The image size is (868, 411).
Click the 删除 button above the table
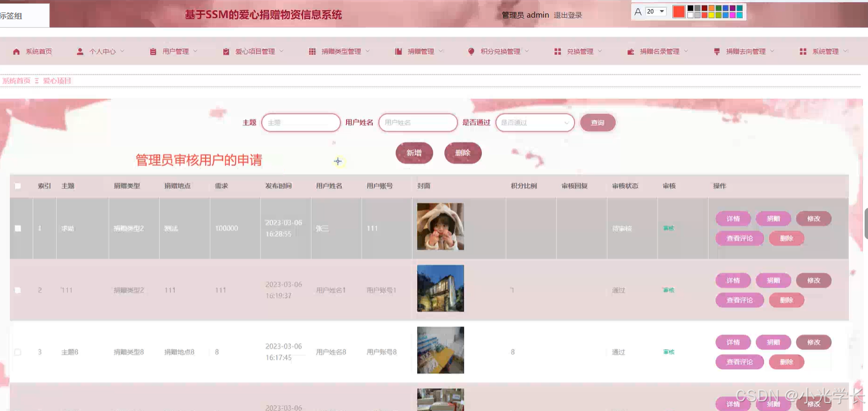point(463,153)
